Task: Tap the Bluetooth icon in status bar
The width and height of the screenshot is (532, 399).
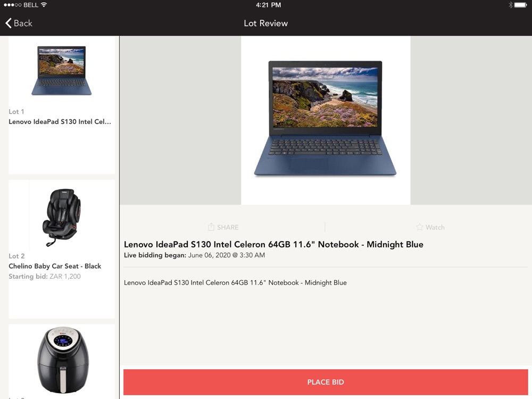Action: (x=510, y=5)
